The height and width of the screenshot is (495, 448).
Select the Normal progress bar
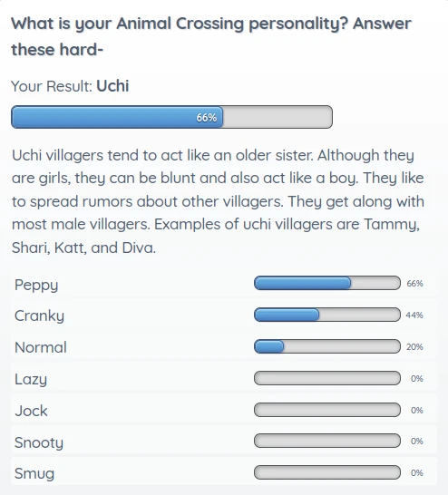pos(327,346)
